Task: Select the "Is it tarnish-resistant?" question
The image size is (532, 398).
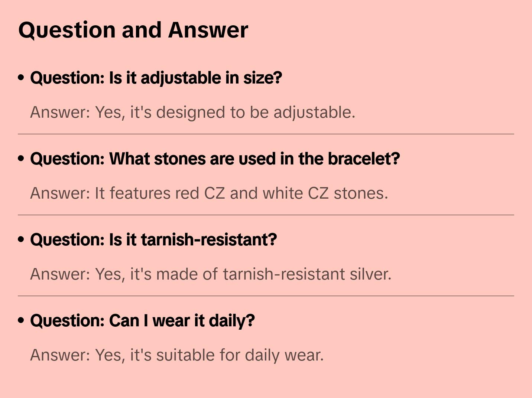Action: [x=153, y=240]
